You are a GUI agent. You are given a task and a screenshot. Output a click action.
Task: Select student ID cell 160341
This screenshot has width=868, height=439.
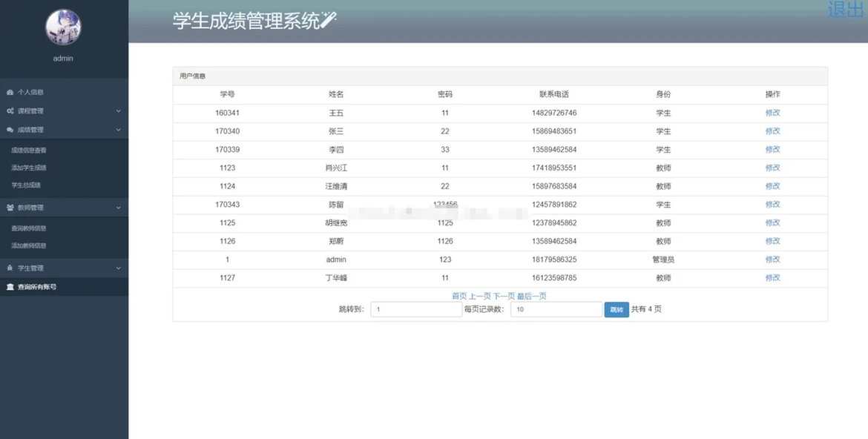pos(228,113)
